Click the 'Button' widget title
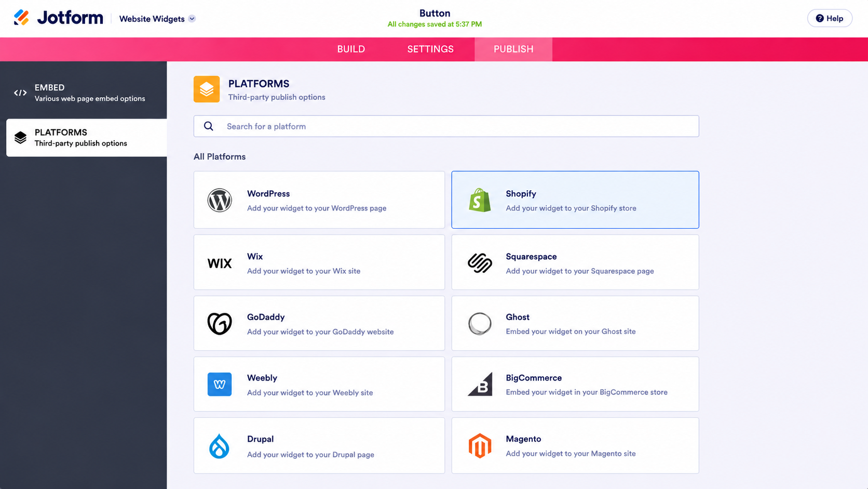 (x=435, y=14)
